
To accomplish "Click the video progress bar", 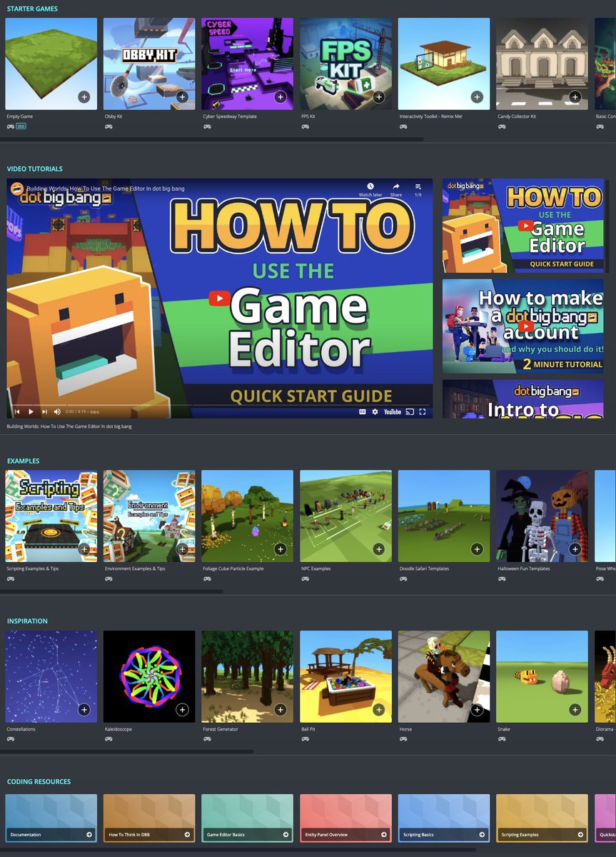I will (220, 405).
